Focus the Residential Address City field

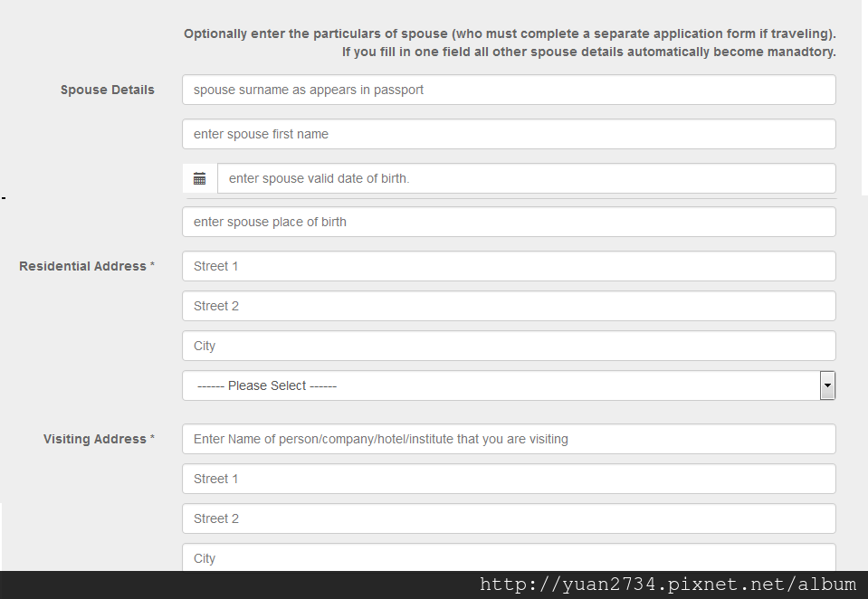[509, 346]
